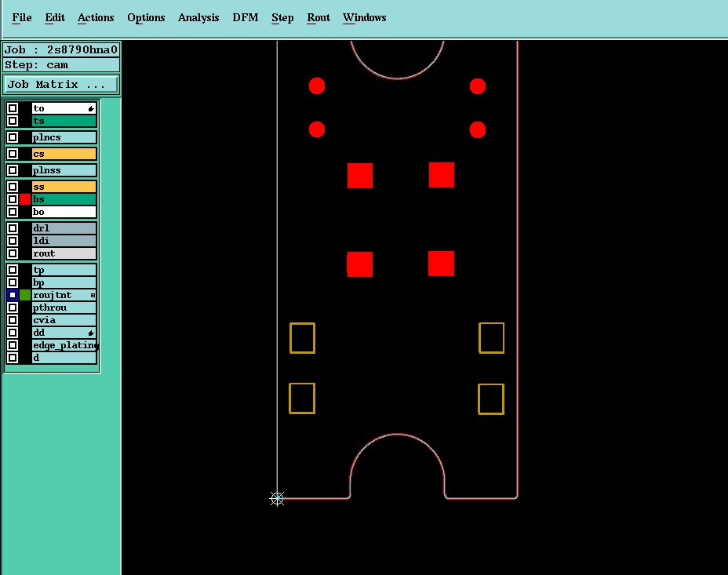Select the edge_plating layer name

pyautogui.click(x=64, y=345)
